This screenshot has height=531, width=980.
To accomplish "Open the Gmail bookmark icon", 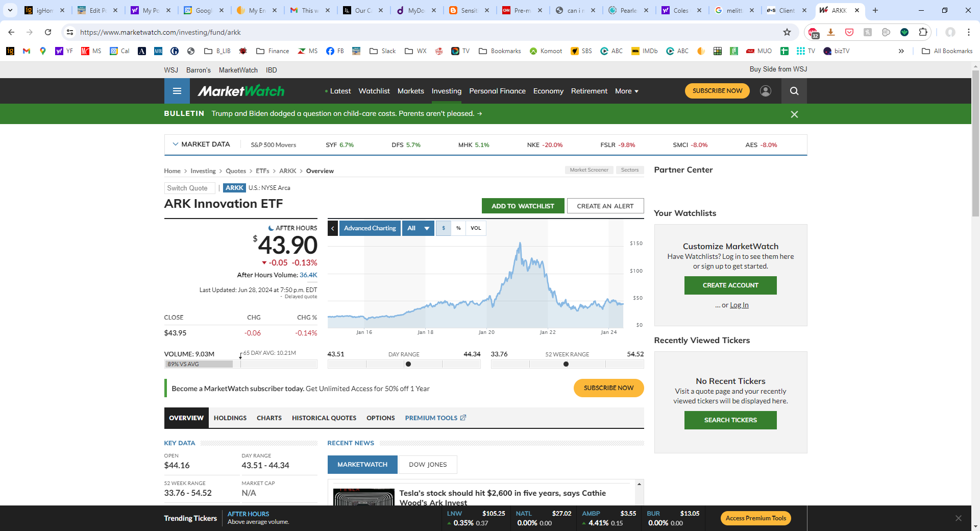I will click(27, 51).
